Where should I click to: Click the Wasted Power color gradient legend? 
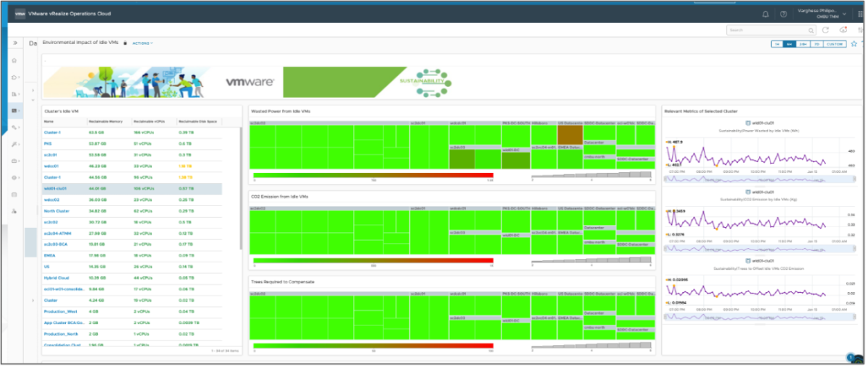373,175
